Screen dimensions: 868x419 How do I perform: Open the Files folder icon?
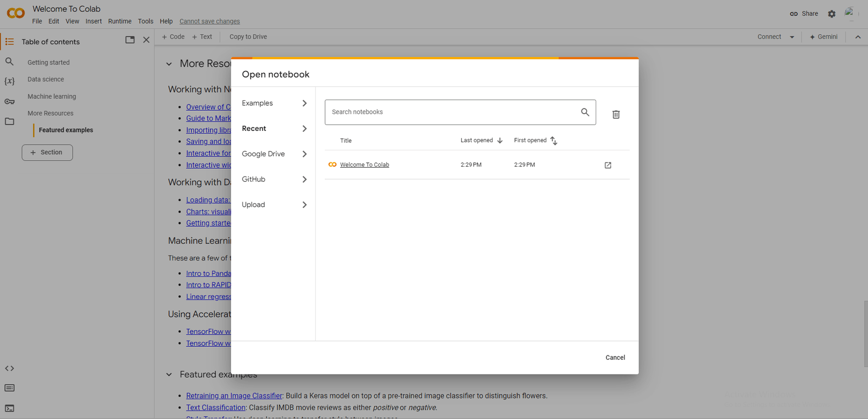(9, 122)
